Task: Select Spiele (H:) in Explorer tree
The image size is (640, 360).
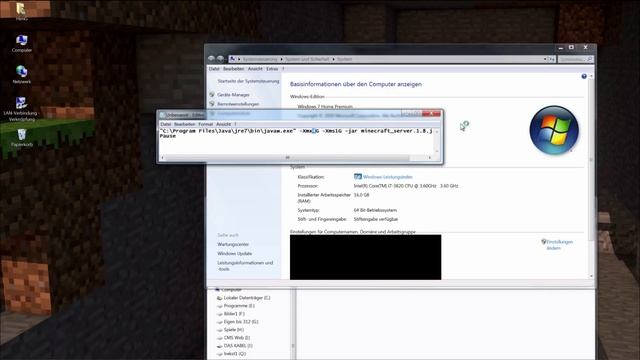Action: 233,330
